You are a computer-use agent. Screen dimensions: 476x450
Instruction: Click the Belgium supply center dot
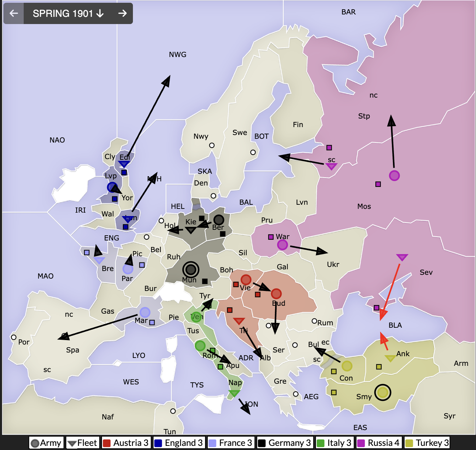[147, 237]
